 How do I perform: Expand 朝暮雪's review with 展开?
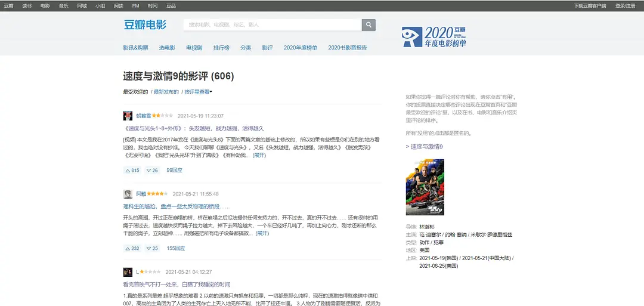(259, 155)
